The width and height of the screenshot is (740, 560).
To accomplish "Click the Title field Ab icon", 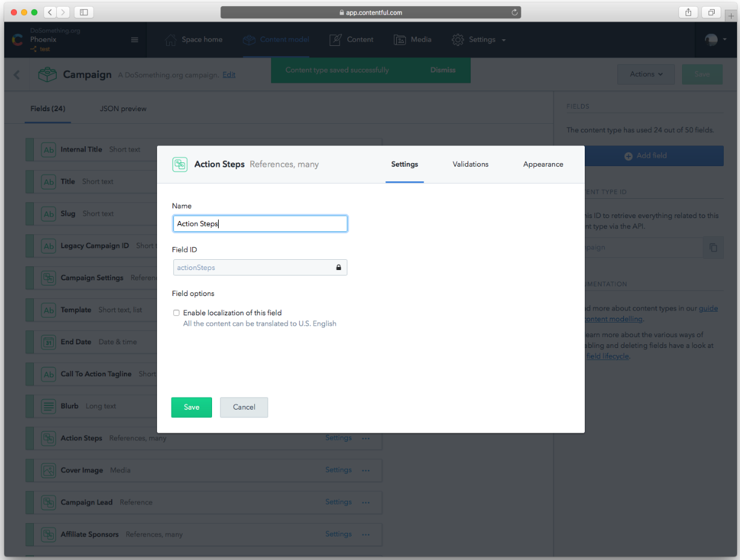I will tap(49, 182).
